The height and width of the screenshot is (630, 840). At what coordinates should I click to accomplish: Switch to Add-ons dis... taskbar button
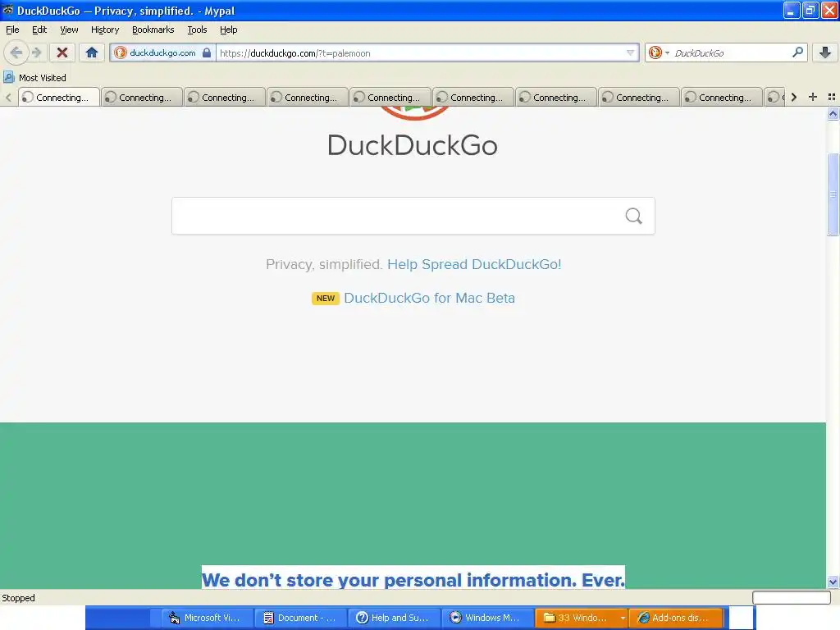676,618
